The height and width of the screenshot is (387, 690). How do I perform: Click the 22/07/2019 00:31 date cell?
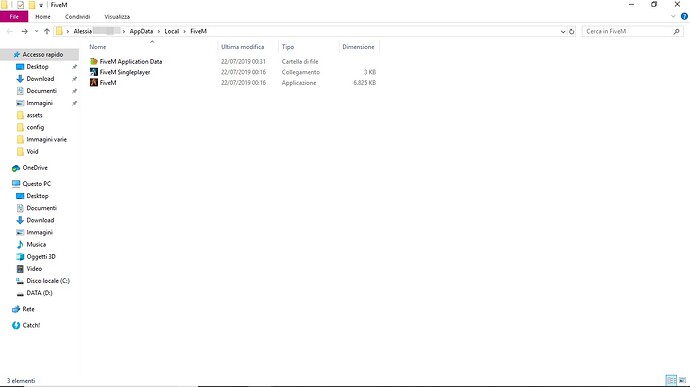coord(243,62)
